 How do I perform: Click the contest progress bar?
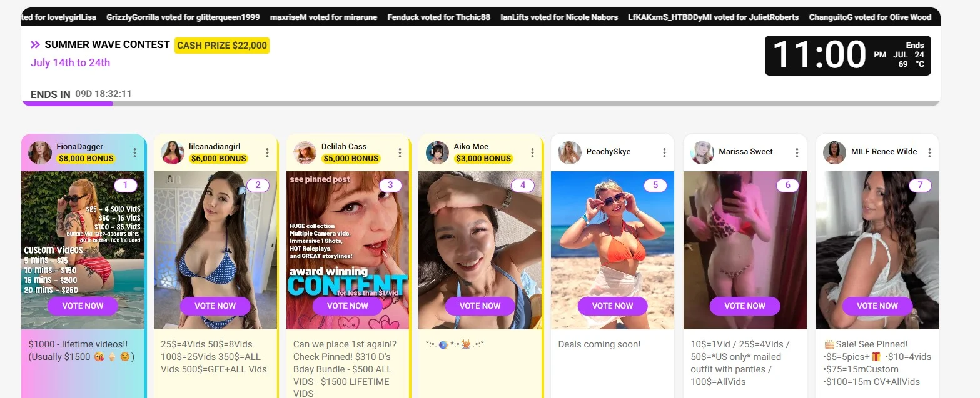(480, 104)
